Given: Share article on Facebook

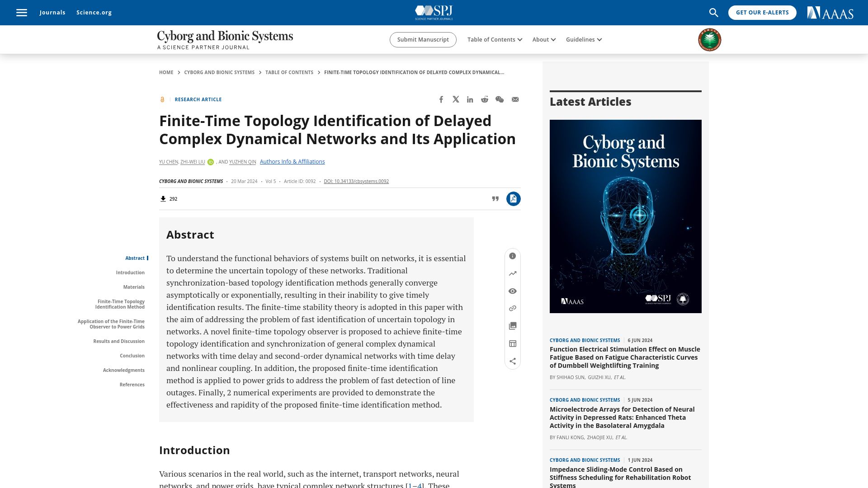Looking at the screenshot, I should [441, 99].
